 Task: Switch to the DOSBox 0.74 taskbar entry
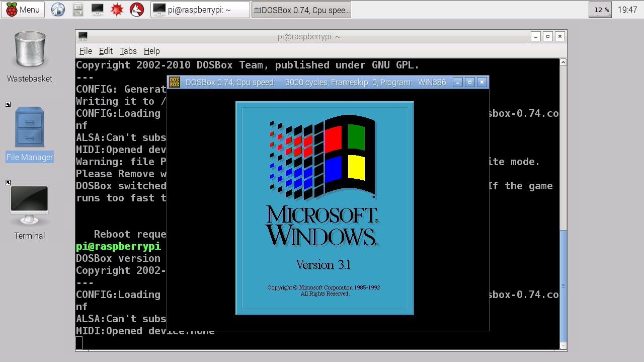301,10
